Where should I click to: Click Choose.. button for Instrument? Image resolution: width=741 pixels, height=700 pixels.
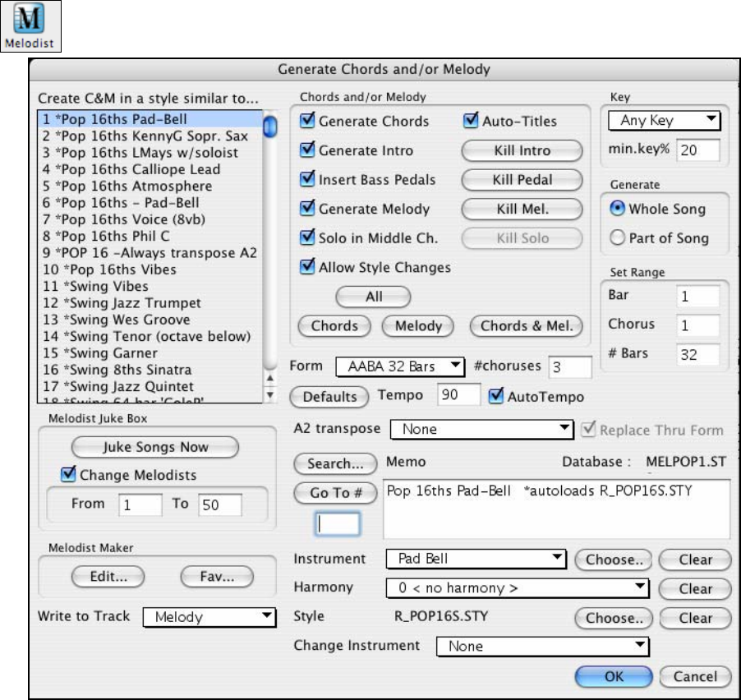point(614,560)
